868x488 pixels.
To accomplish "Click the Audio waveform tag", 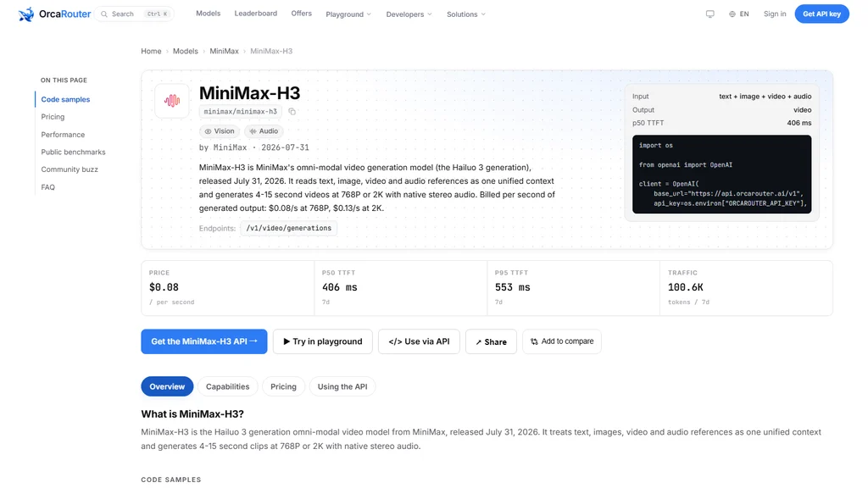I will tap(264, 131).
